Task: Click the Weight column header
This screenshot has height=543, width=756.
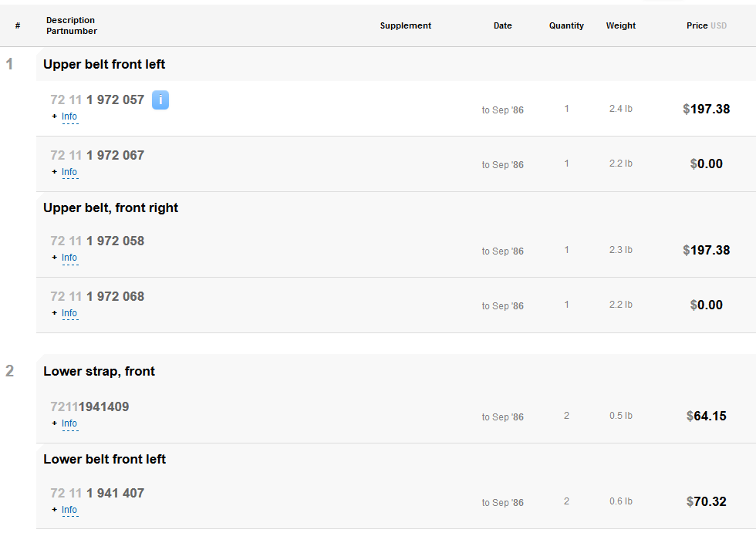Action: pyautogui.click(x=621, y=25)
